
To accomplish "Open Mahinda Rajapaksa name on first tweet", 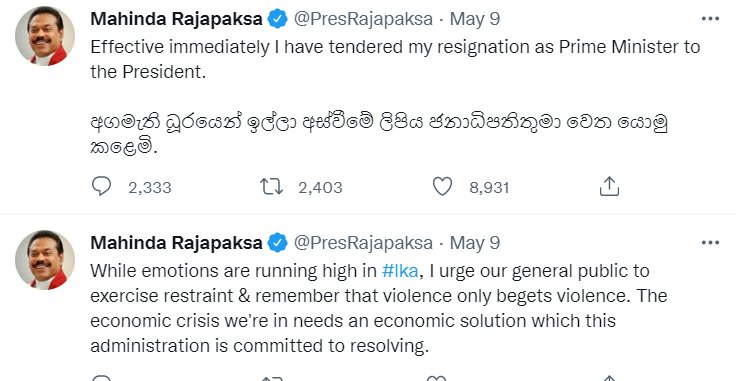I will pos(176,19).
